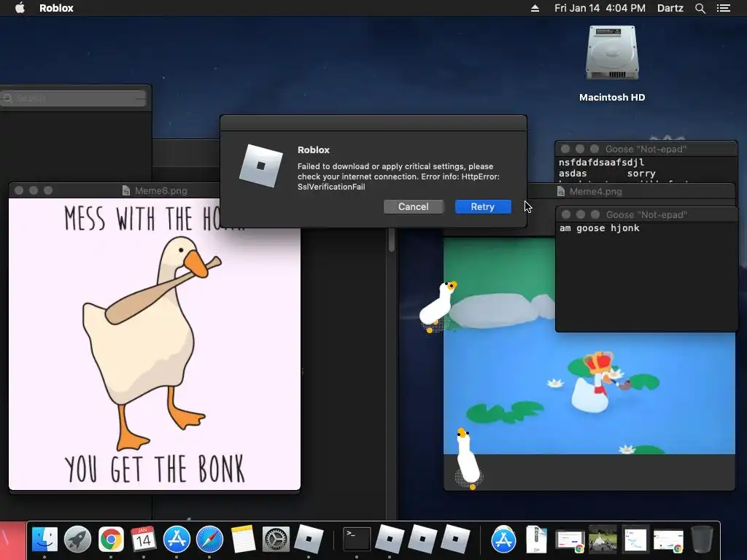Open App Store icon next to Calendar

coord(177,540)
